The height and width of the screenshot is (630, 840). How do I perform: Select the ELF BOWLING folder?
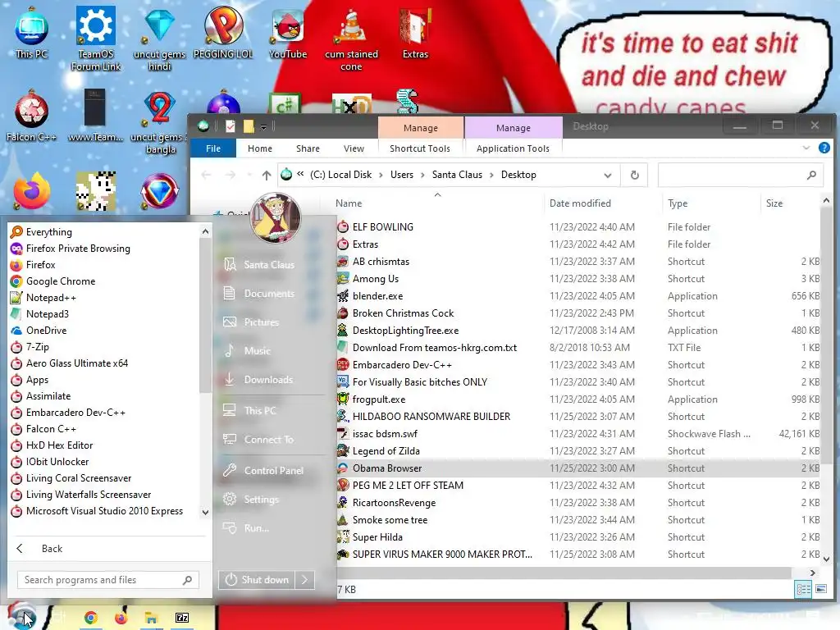point(382,226)
